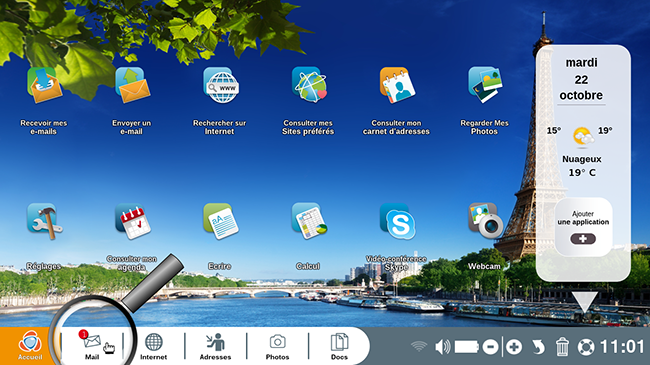The height and width of the screenshot is (365, 650).
Task: Click the mail notification badge
Action: pyautogui.click(x=83, y=334)
